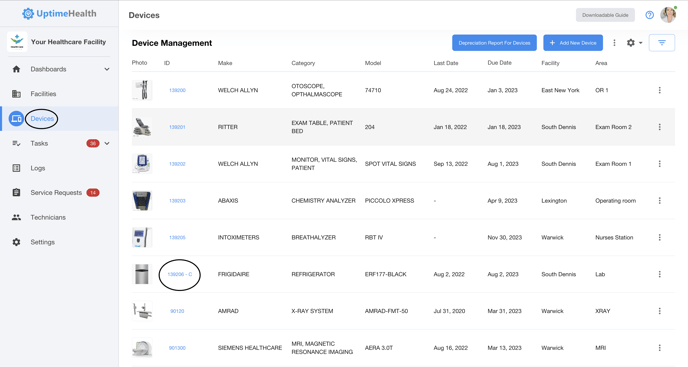The image size is (688, 367).
Task: Open row menu for RITTER exam table
Action: pyautogui.click(x=659, y=127)
